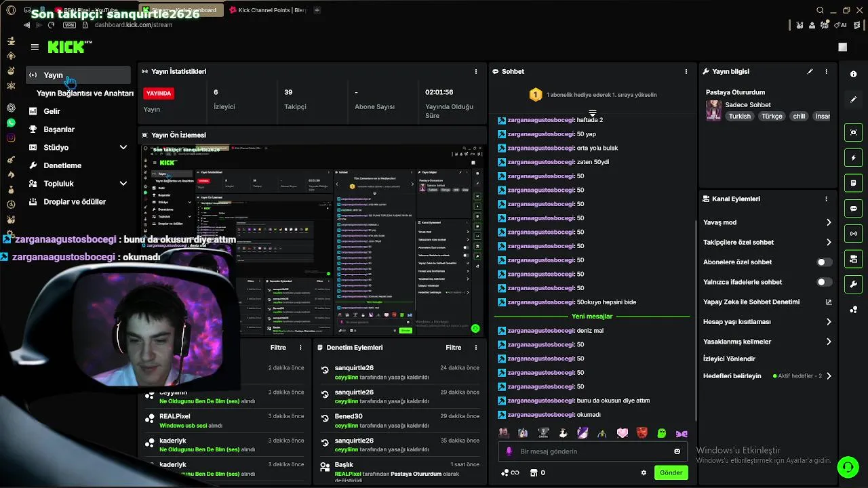Expand the Topluluk submenu chevron
Screen dimensions: 868x488
coord(123,184)
